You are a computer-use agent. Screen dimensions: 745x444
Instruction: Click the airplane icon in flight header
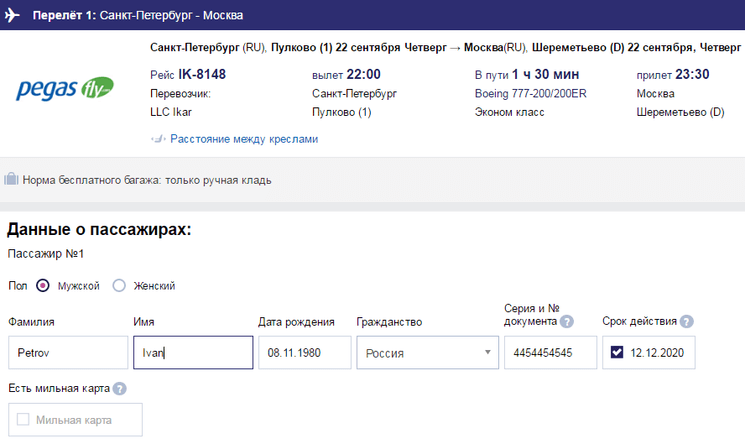click(x=14, y=16)
